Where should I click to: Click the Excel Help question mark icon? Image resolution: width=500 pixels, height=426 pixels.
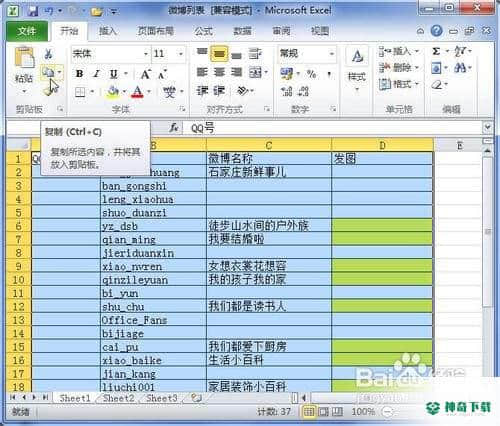click(436, 31)
